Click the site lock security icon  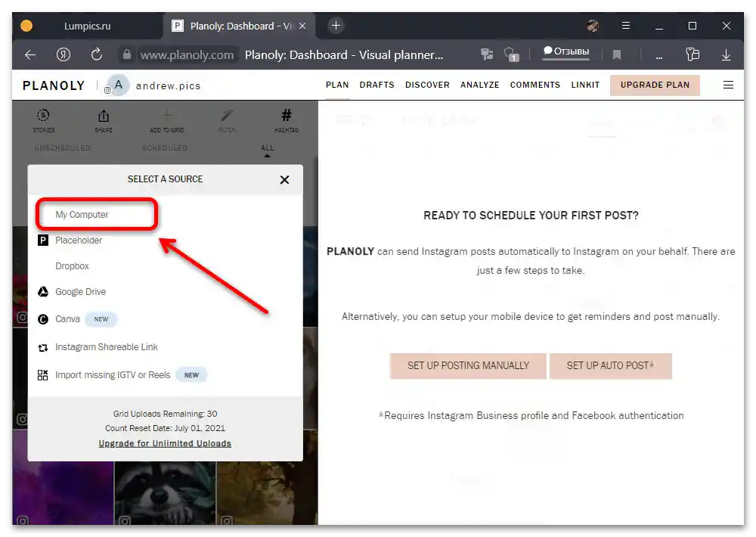point(126,54)
